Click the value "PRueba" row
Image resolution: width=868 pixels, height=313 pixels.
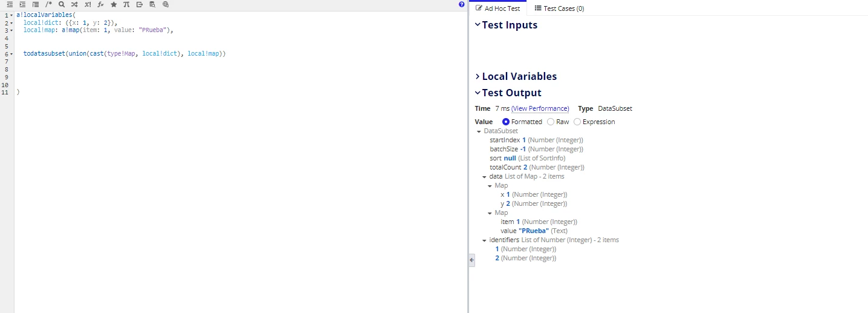[x=534, y=231]
